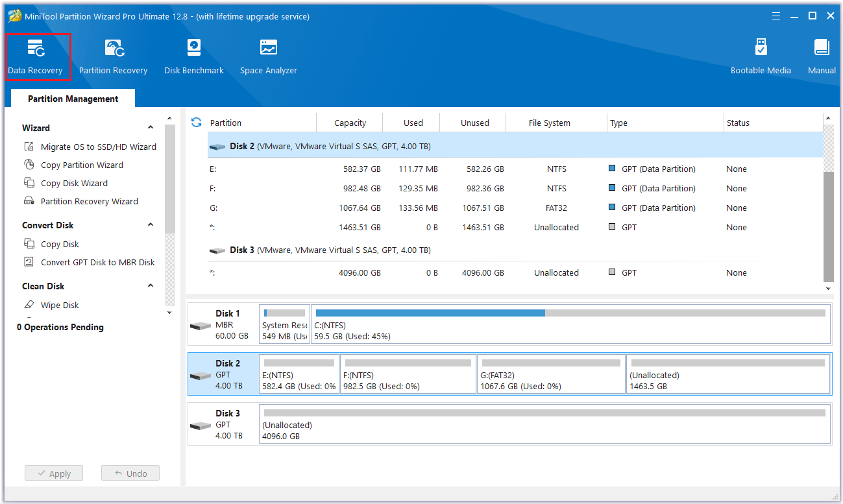Sort by Status column header
Image resolution: width=843 pixels, height=504 pixels.
point(738,123)
